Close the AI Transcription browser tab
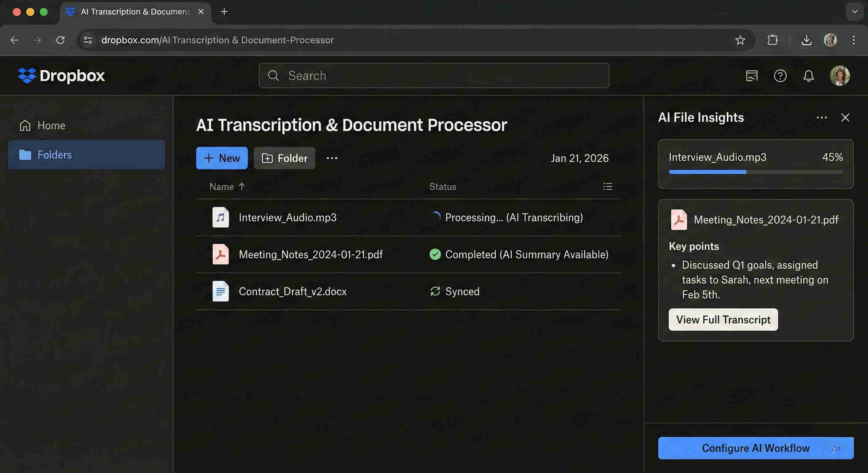868x473 pixels. coord(201,12)
